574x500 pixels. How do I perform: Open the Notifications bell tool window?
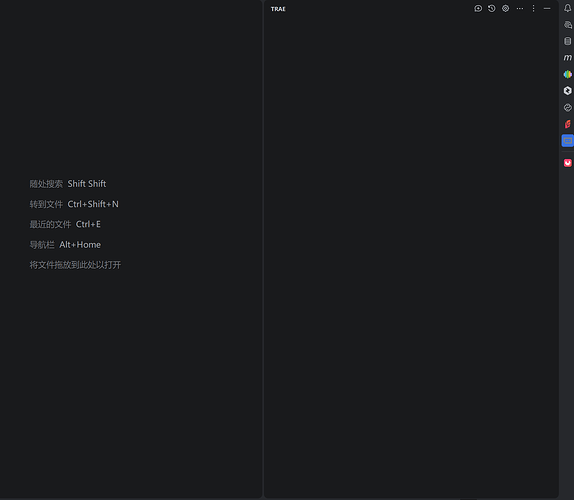pos(567,8)
